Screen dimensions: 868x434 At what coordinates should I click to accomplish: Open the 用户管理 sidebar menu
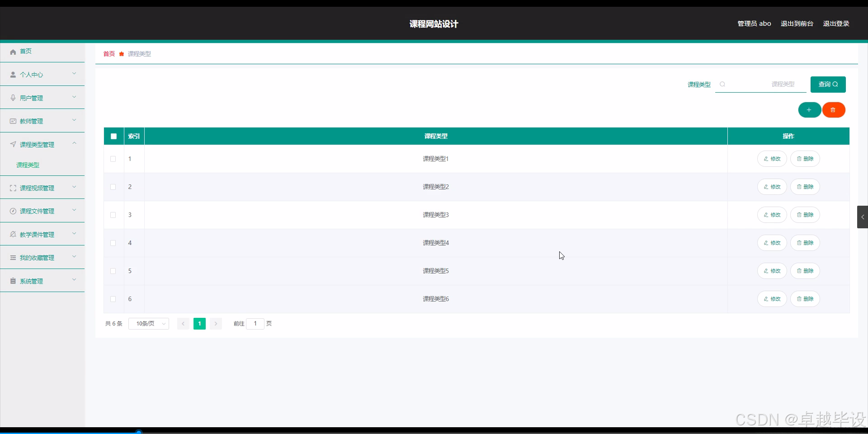click(42, 98)
